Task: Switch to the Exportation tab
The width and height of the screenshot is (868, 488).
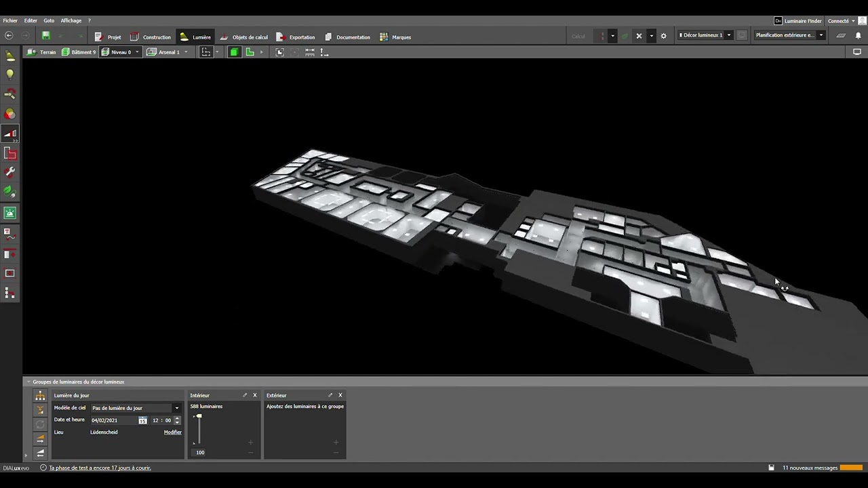Action: (296, 37)
